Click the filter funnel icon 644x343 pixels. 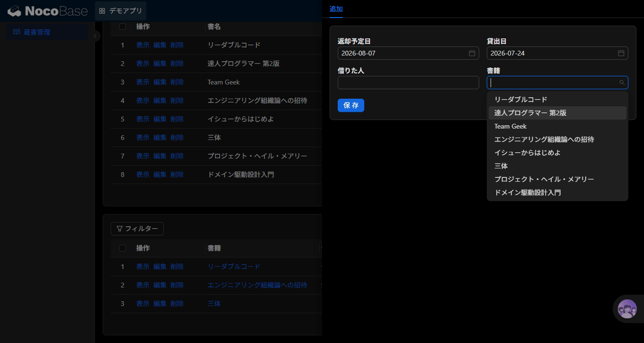pos(120,229)
